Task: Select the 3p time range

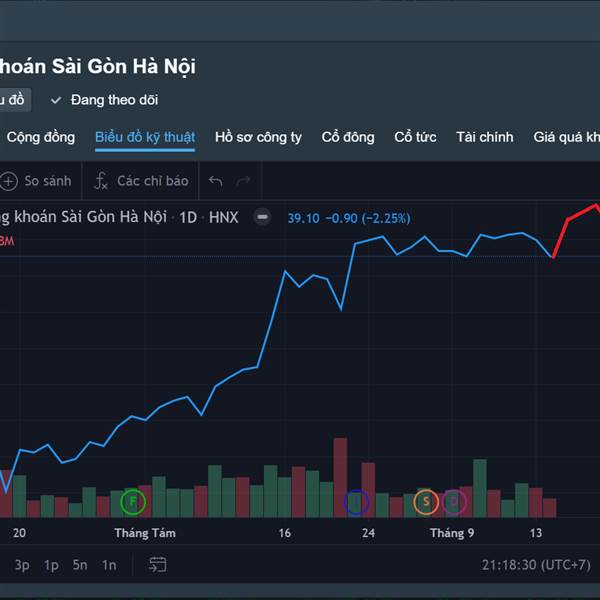Action: pos(22,565)
